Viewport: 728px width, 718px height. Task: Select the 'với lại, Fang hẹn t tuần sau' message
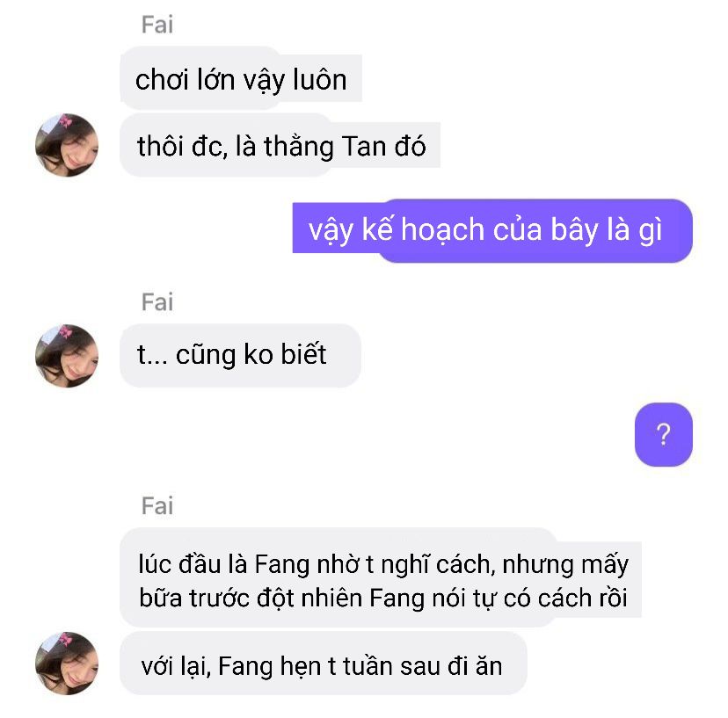click(324, 663)
